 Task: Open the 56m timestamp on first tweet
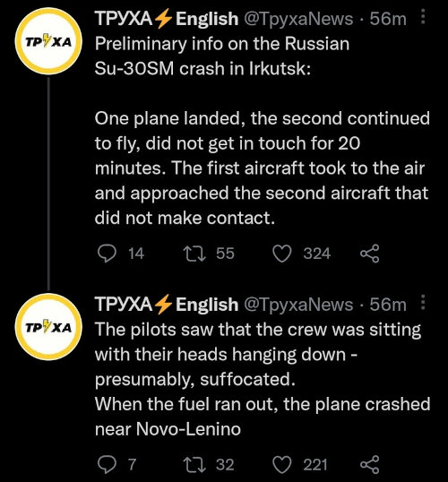click(388, 19)
